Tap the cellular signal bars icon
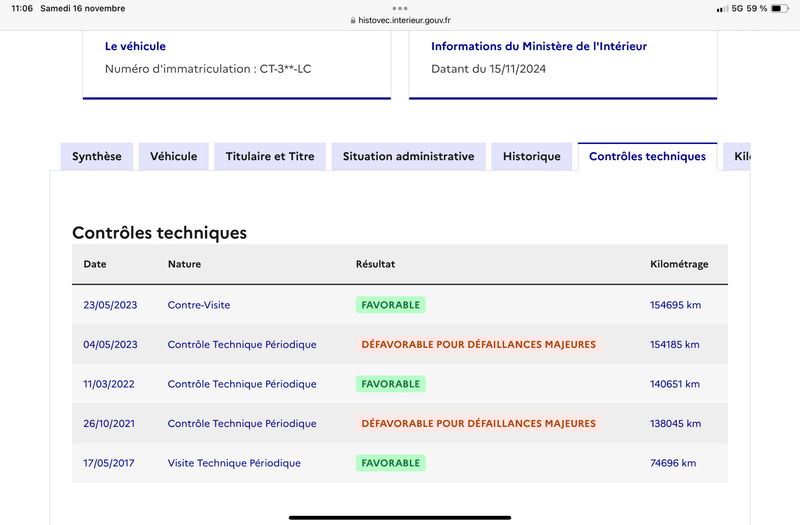 (722, 9)
